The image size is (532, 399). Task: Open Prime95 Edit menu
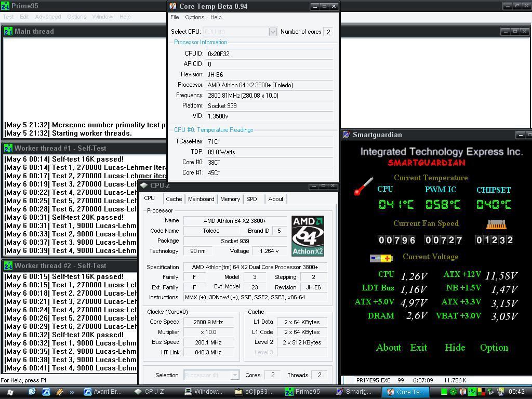[24, 17]
